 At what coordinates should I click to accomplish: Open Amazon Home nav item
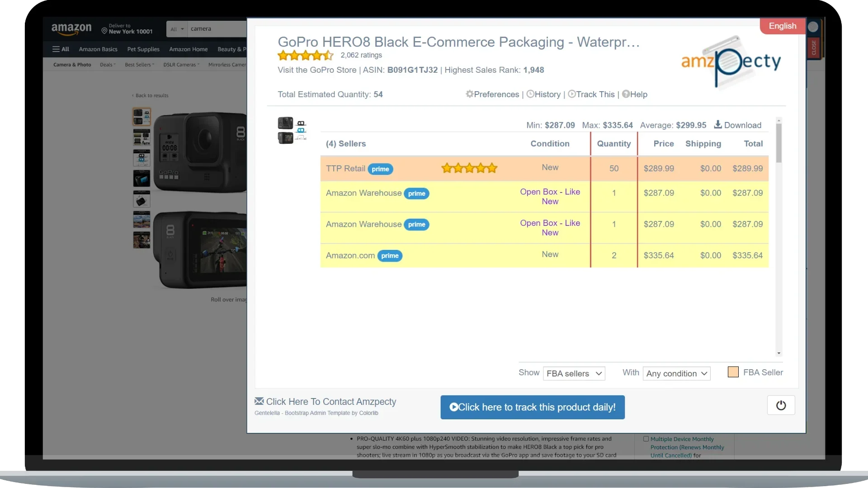(x=189, y=49)
